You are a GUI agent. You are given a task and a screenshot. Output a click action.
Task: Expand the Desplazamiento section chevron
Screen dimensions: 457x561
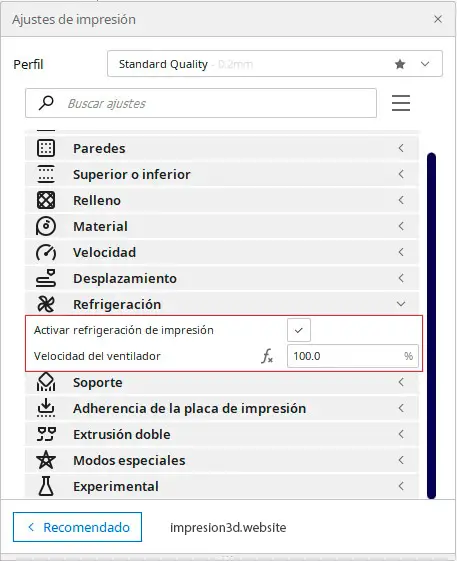pos(401,278)
